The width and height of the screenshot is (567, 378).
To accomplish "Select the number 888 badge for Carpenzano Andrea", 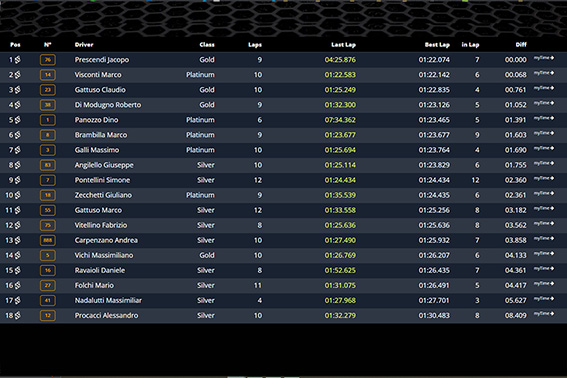I will click(x=48, y=240).
